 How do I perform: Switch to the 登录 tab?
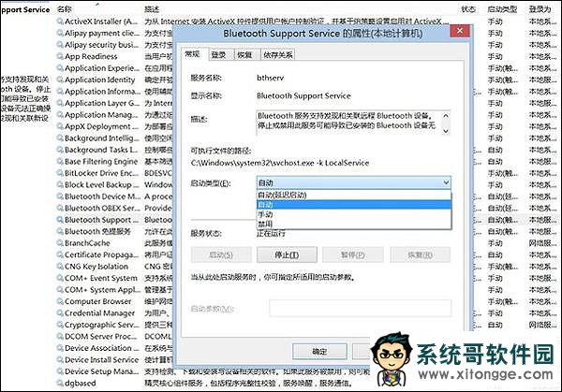(218, 54)
